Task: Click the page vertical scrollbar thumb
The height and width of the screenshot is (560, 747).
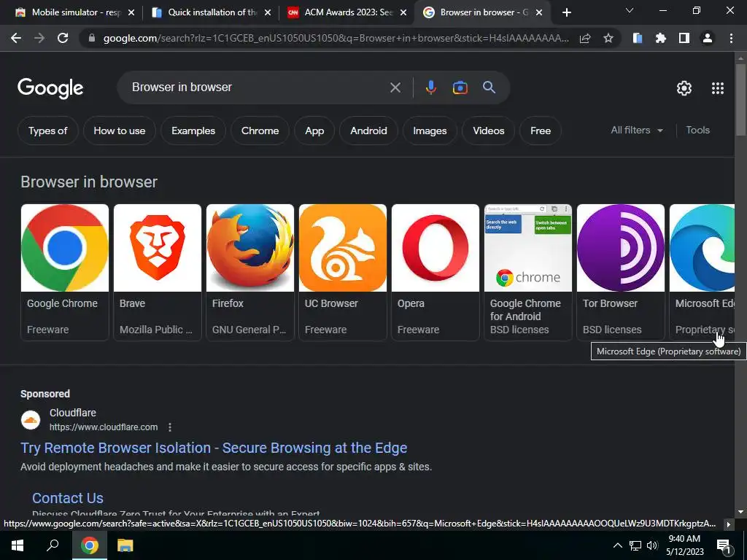Action: click(740, 98)
